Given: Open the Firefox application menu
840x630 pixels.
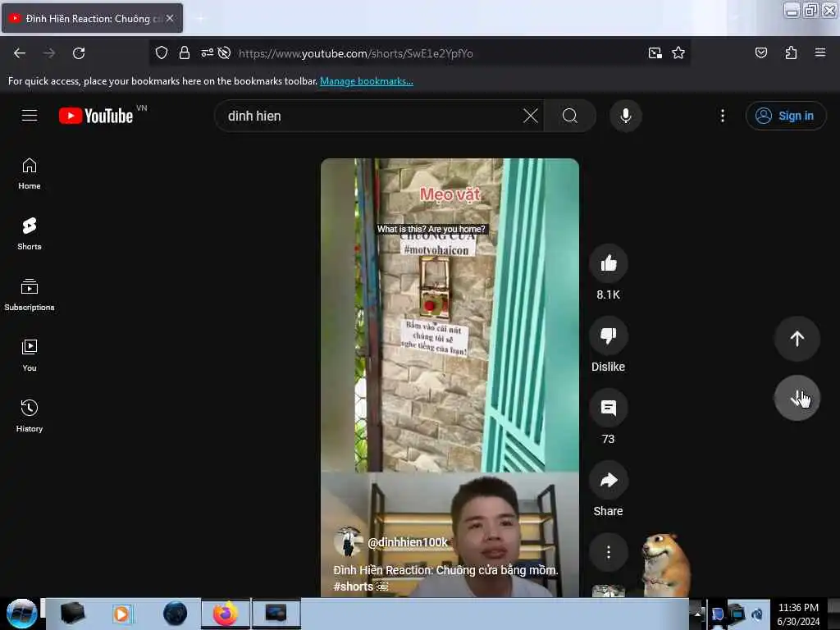Looking at the screenshot, I should point(820,52).
